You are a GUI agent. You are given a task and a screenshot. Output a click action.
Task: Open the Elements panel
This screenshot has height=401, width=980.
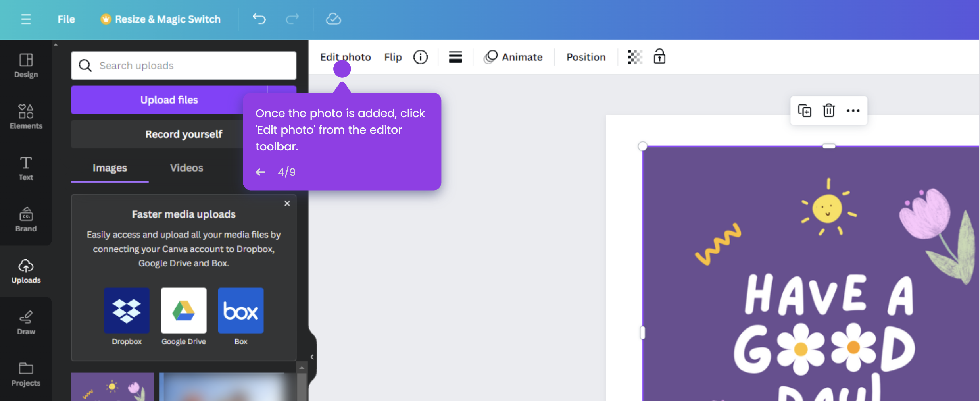pyautogui.click(x=25, y=116)
